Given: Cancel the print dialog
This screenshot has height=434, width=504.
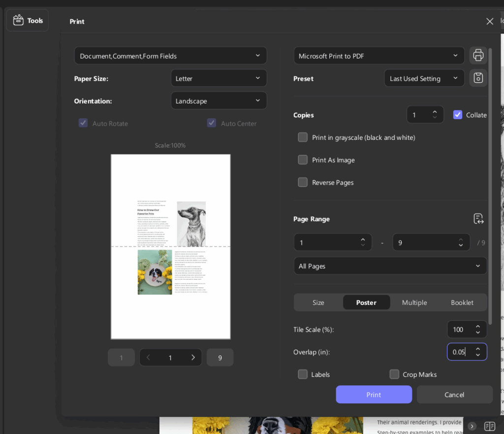Looking at the screenshot, I should tap(454, 395).
